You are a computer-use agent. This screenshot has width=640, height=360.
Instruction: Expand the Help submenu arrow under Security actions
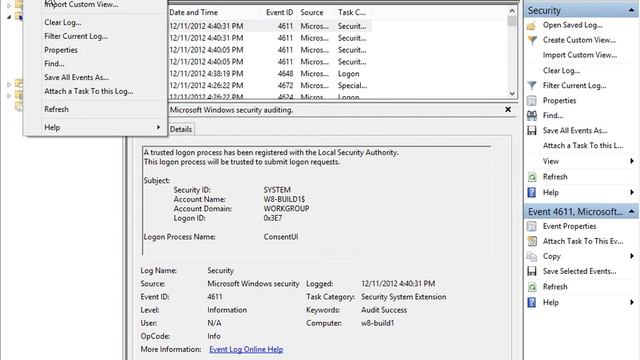click(x=632, y=192)
